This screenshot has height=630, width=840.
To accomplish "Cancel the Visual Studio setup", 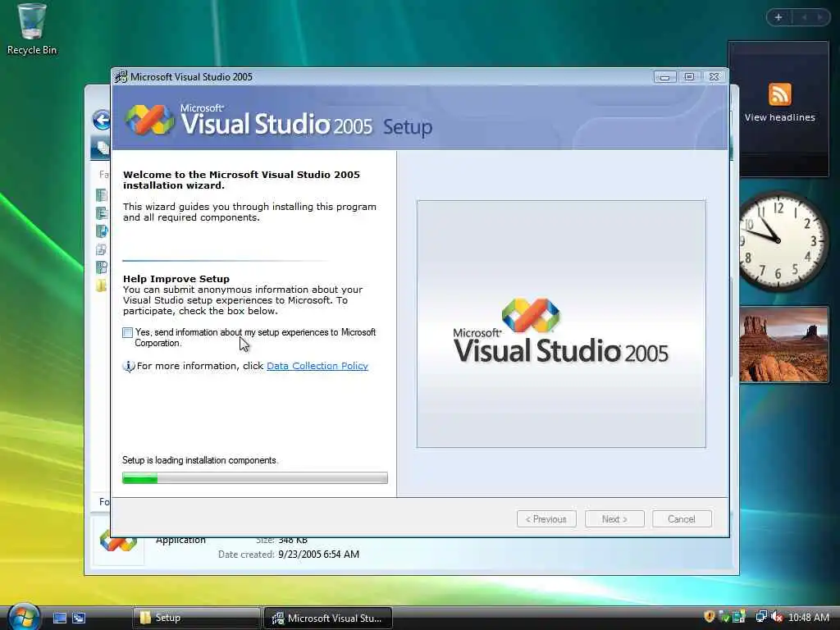I will point(682,519).
